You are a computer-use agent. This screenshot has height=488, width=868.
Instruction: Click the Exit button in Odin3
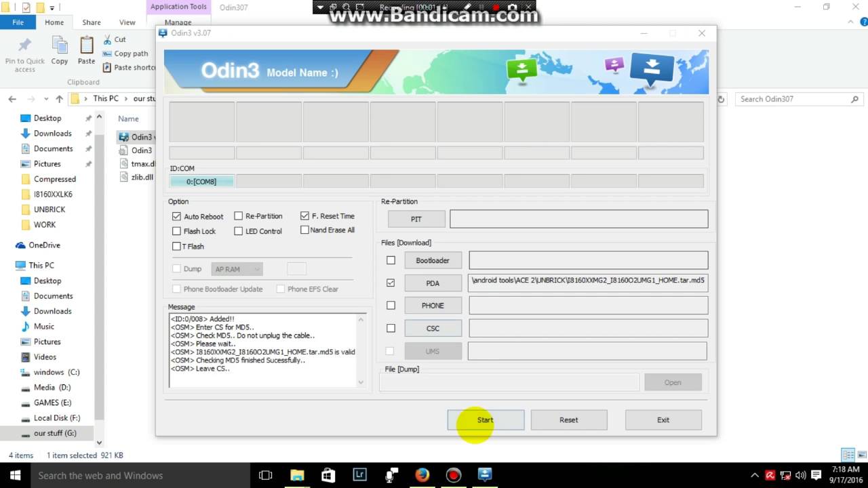[663, 420]
